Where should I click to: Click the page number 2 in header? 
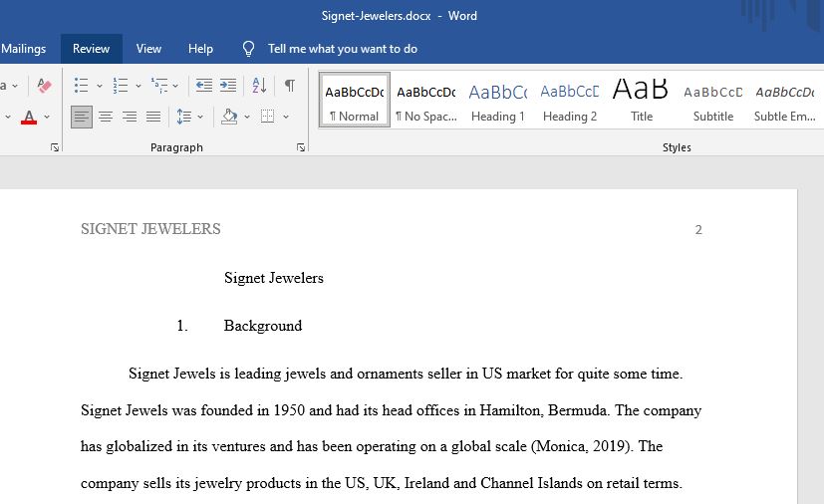point(698,230)
